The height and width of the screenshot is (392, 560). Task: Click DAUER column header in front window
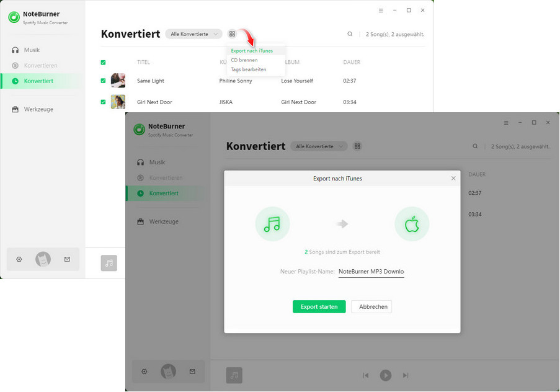(477, 174)
